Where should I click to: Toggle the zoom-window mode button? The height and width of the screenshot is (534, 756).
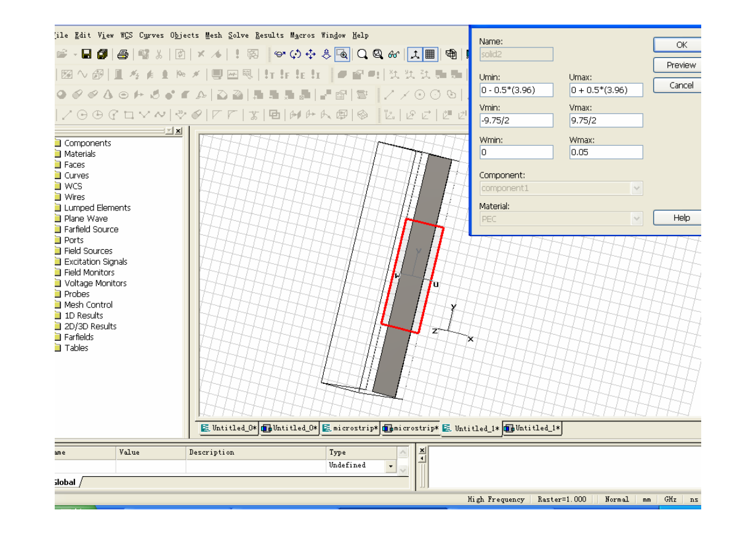tap(342, 54)
